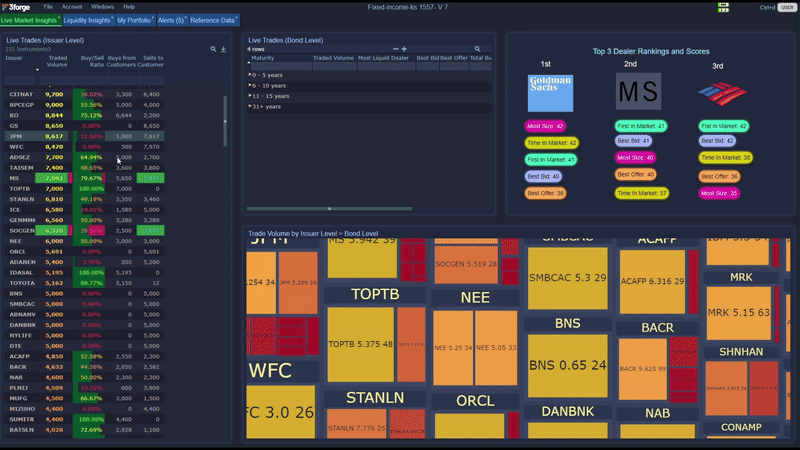This screenshot has height=450, width=800.
Task: Click the Issuer column filter field
Action: [x=20, y=80]
